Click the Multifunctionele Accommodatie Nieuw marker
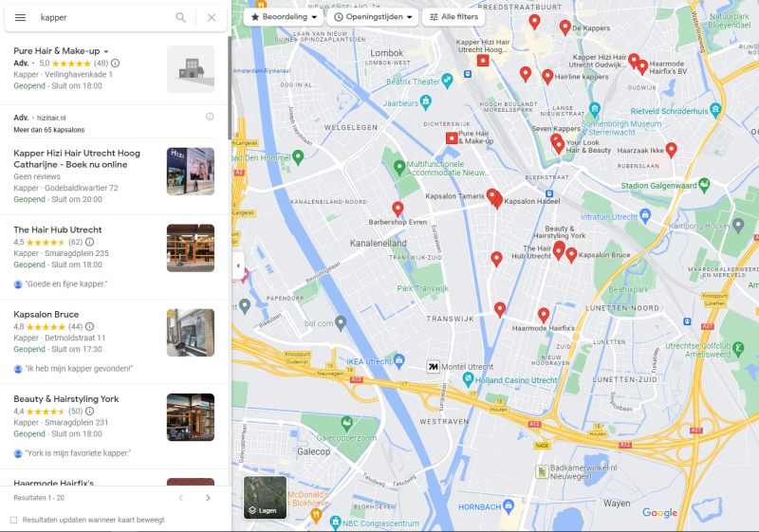The width and height of the screenshot is (759, 532). [x=398, y=167]
